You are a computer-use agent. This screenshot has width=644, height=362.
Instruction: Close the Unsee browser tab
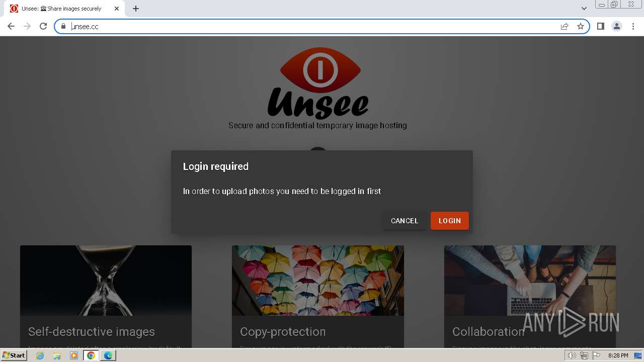117,9
